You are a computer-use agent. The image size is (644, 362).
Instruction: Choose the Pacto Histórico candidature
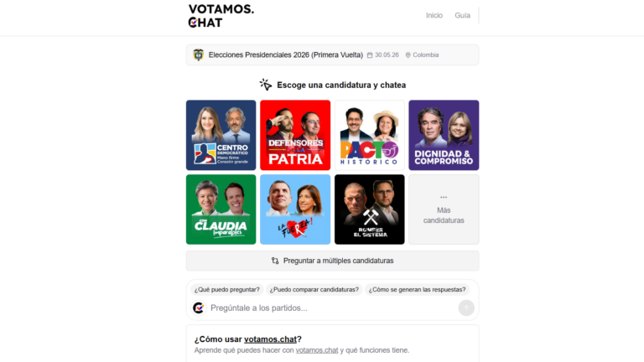click(x=370, y=135)
